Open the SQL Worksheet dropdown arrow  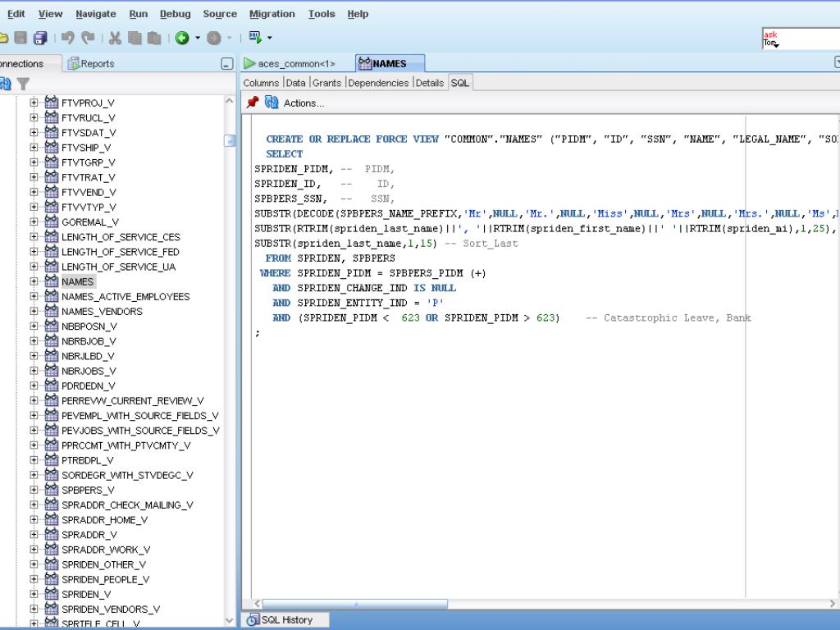coord(269,38)
